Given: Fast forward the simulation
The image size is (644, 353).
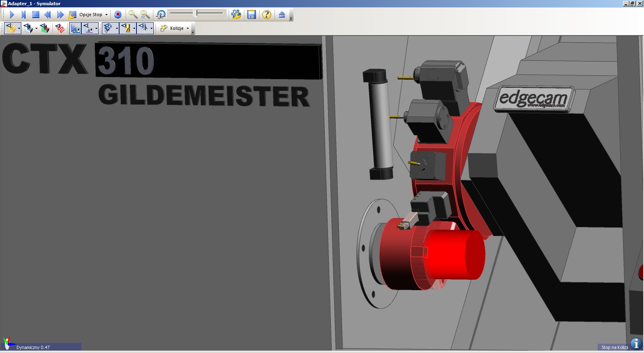Looking at the screenshot, I should (60, 15).
